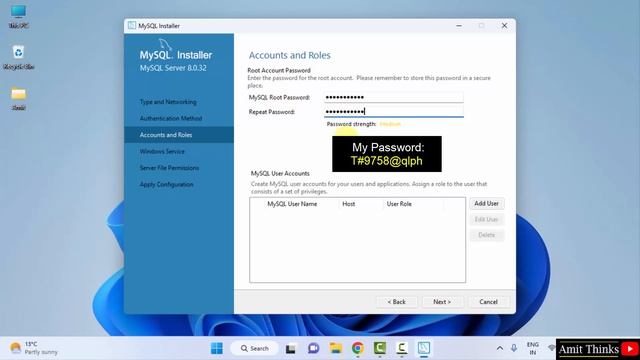Select the Recycle Bin desktop icon

coord(18,58)
